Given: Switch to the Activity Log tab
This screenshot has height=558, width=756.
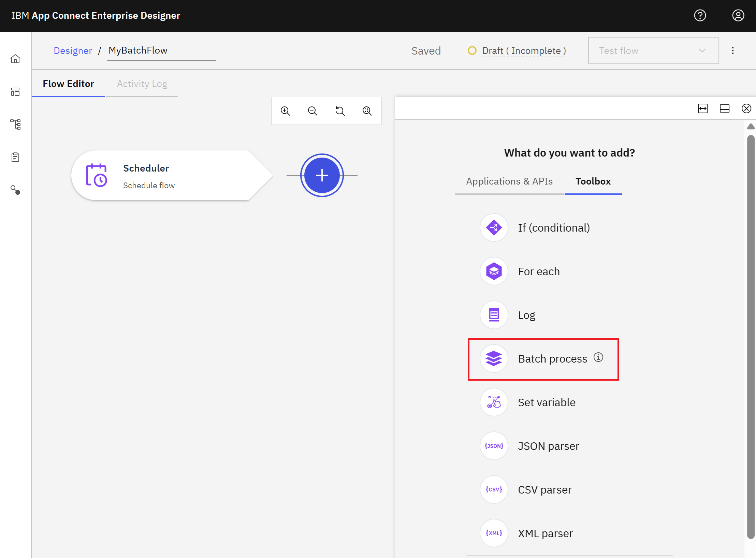Looking at the screenshot, I should click(142, 84).
